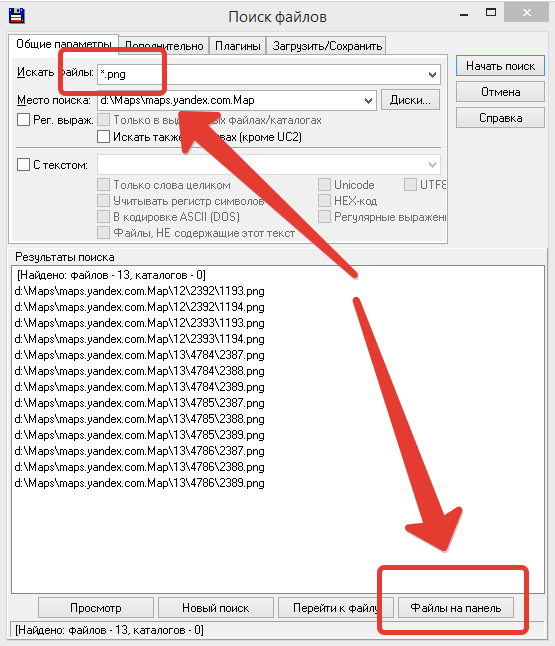The height and width of the screenshot is (646, 555).
Task: Open the Место поиска dropdown list
Action: 368,101
